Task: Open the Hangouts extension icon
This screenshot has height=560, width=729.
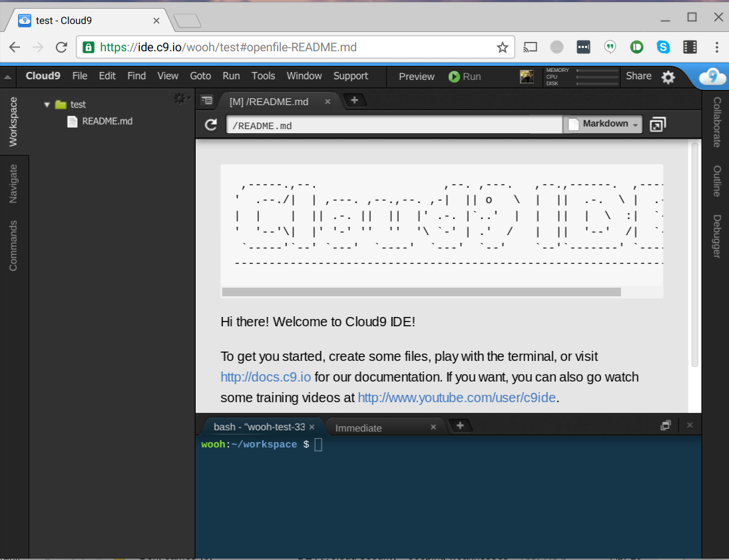Action: coord(610,47)
